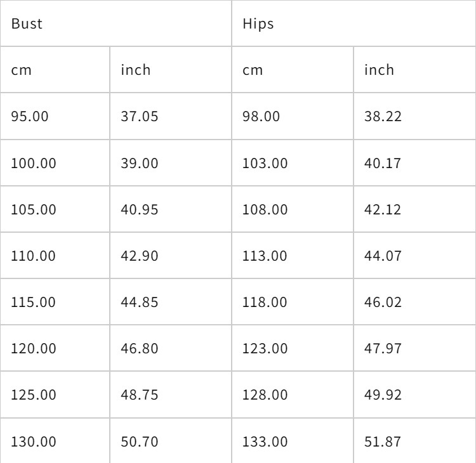Select the 46.02 hips inch value

pos(383,302)
